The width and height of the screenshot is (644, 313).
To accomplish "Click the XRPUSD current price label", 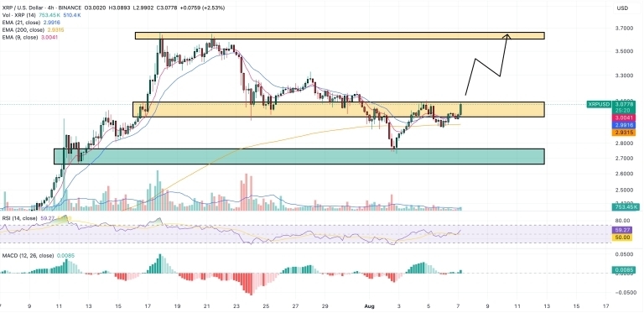I will coord(599,104).
